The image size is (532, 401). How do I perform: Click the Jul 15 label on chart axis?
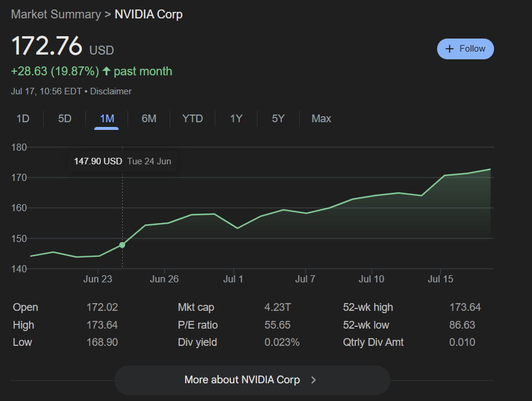pyautogui.click(x=441, y=279)
